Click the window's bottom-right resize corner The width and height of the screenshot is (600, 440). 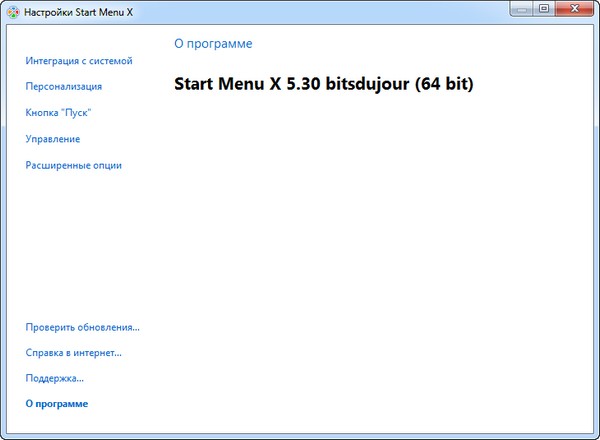tap(595, 435)
